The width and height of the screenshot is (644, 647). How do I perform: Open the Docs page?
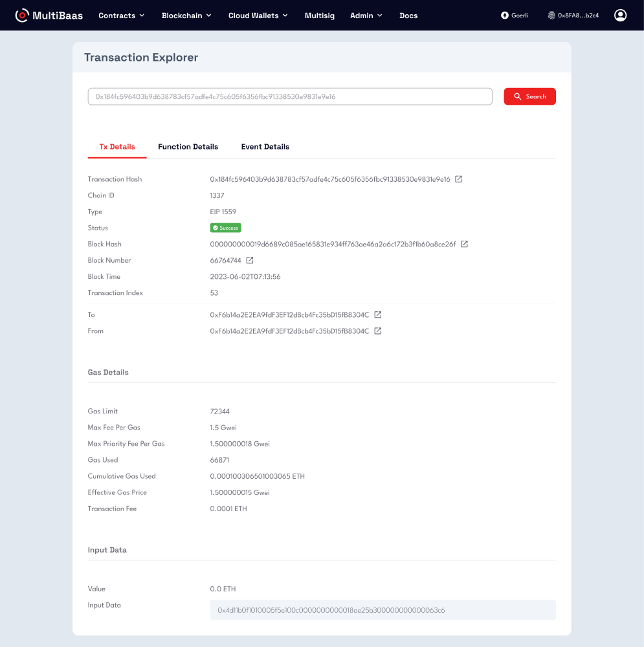[x=408, y=16]
